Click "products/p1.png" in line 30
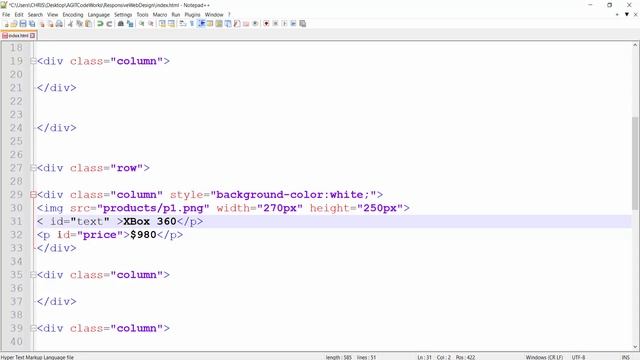Image resolution: width=640 pixels, height=360 pixels. click(153, 208)
